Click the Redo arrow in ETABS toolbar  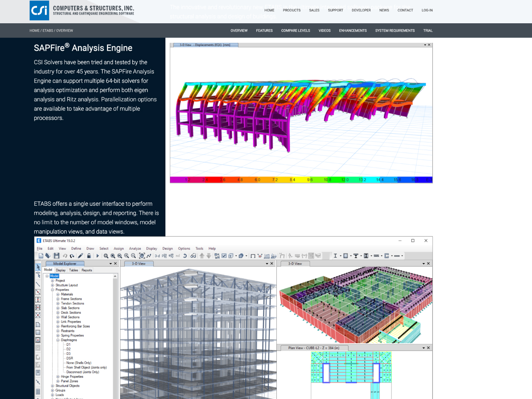71,256
